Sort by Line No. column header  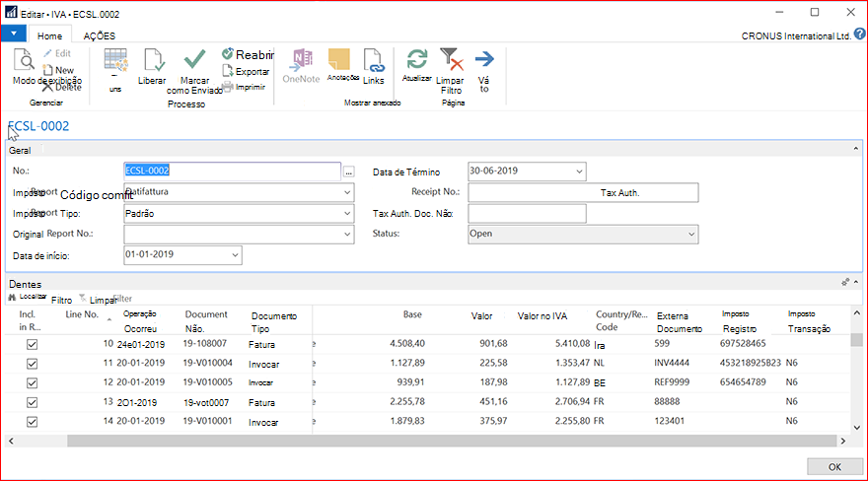pos(82,314)
